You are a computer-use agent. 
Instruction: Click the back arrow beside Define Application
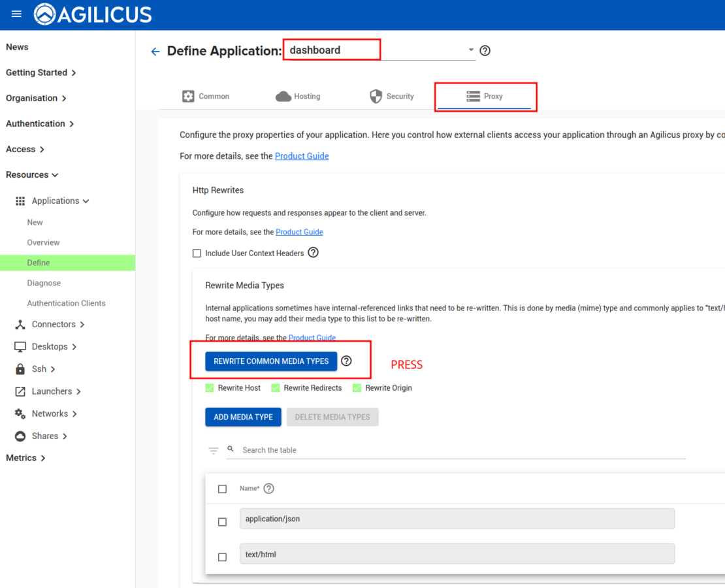pos(155,51)
